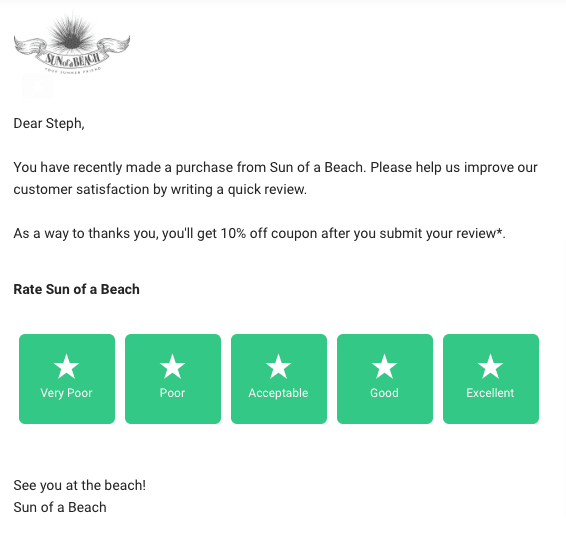The width and height of the screenshot is (566, 538).
Task: Click the Very Poor text label
Action: point(66,393)
